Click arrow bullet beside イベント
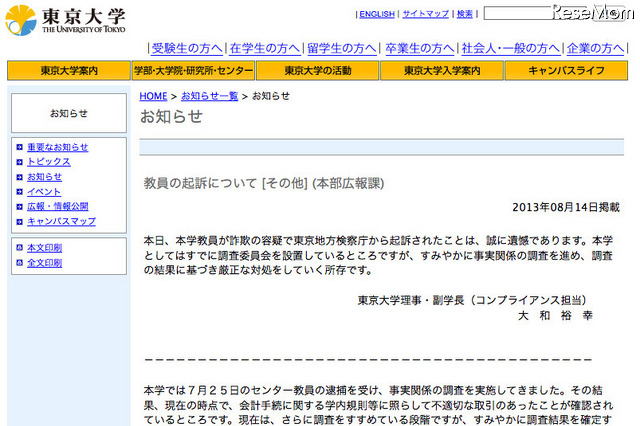 (x=19, y=192)
